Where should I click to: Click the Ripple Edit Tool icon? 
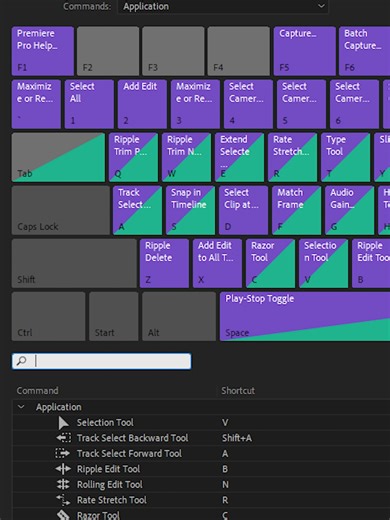pos(63,469)
